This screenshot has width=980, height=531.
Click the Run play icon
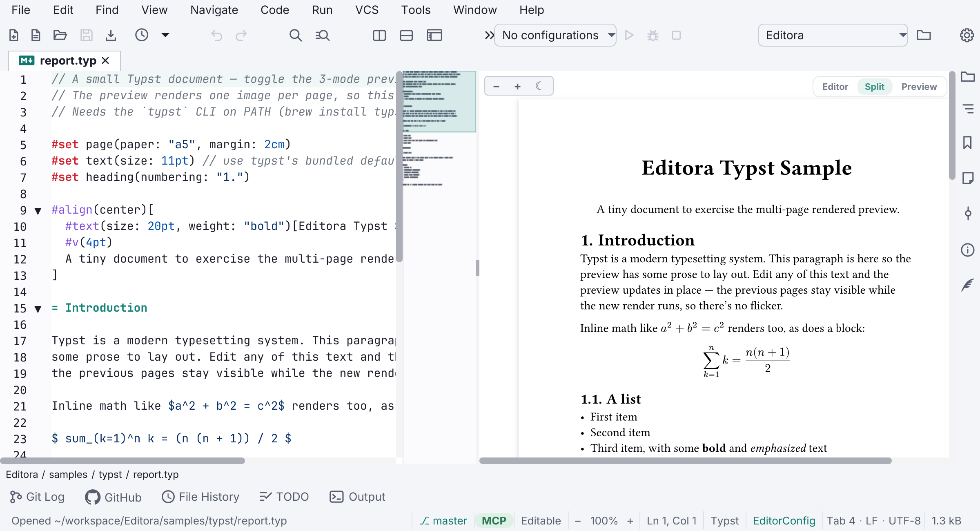(629, 36)
